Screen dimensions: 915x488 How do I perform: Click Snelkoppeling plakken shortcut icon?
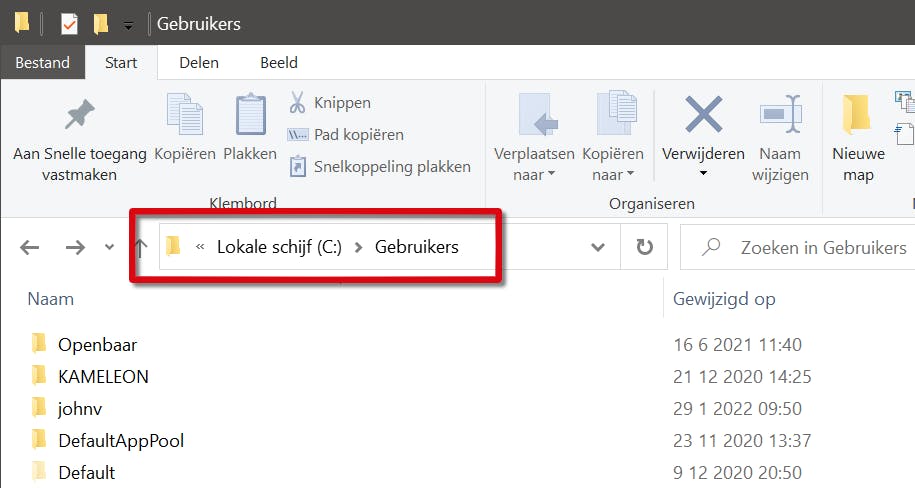point(298,167)
